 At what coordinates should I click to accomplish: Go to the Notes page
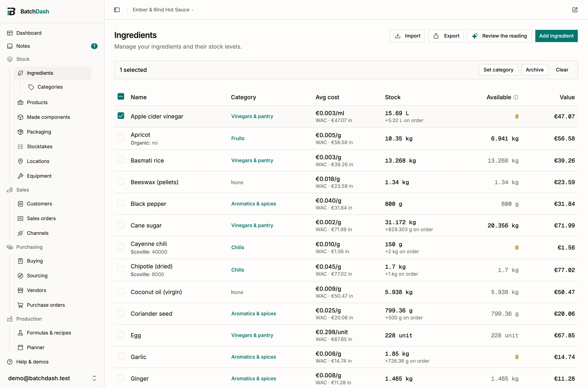pyautogui.click(x=23, y=46)
